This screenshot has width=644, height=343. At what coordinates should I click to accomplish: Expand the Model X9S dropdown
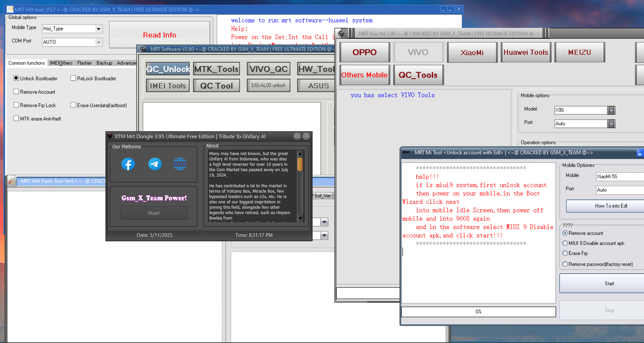point(611,110)
